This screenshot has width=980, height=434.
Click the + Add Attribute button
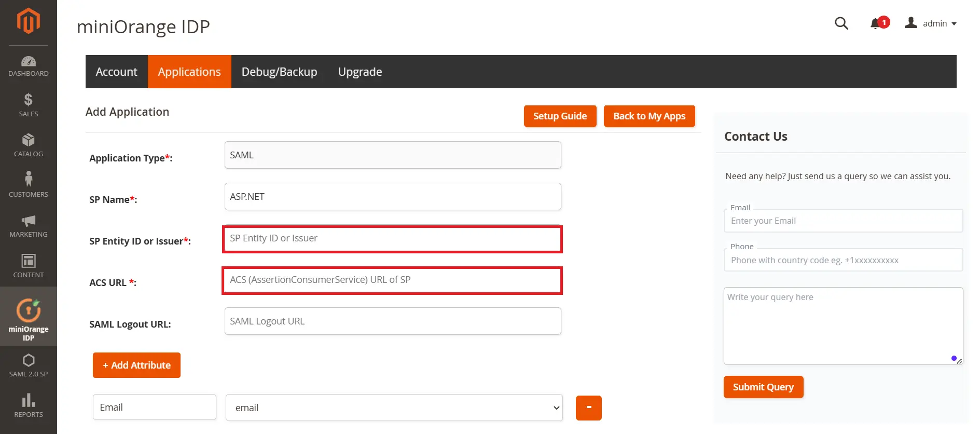[x=136, y=365]
